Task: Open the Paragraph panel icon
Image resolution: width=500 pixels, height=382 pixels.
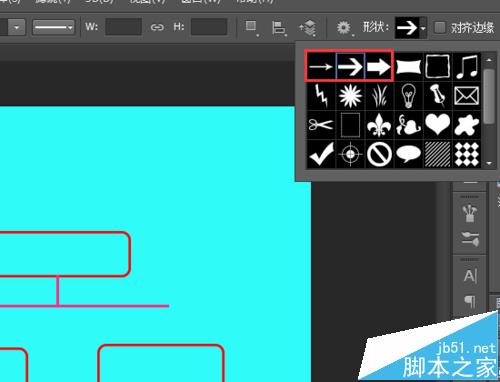Action: [x=470, y=302]
